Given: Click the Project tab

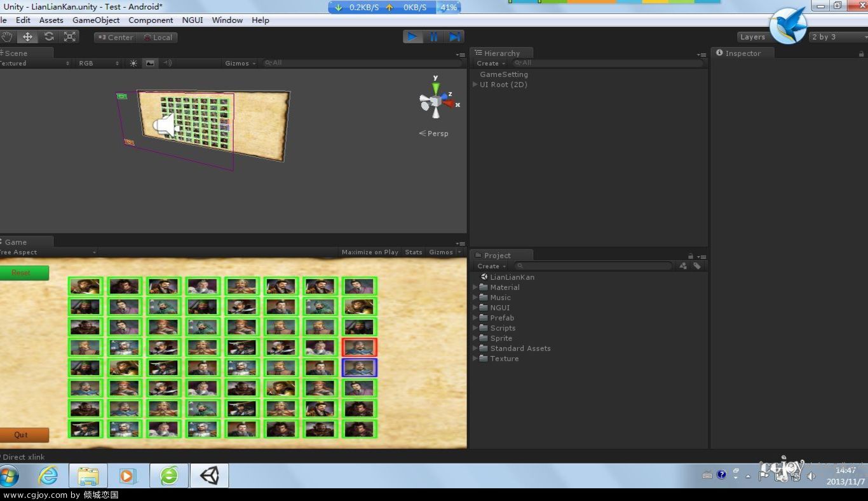Looking at the screenshot, I should point(501,255).
